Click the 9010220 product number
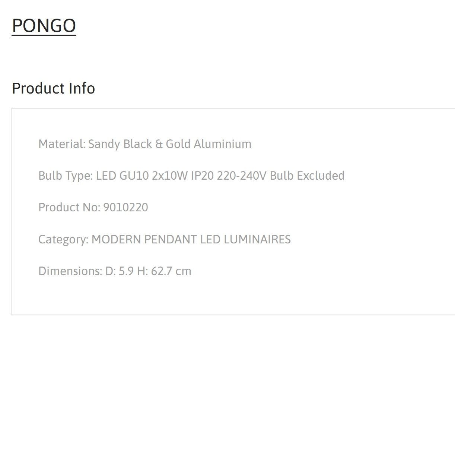The height and width of the screenshot is (476, 455). pos(125,207)
